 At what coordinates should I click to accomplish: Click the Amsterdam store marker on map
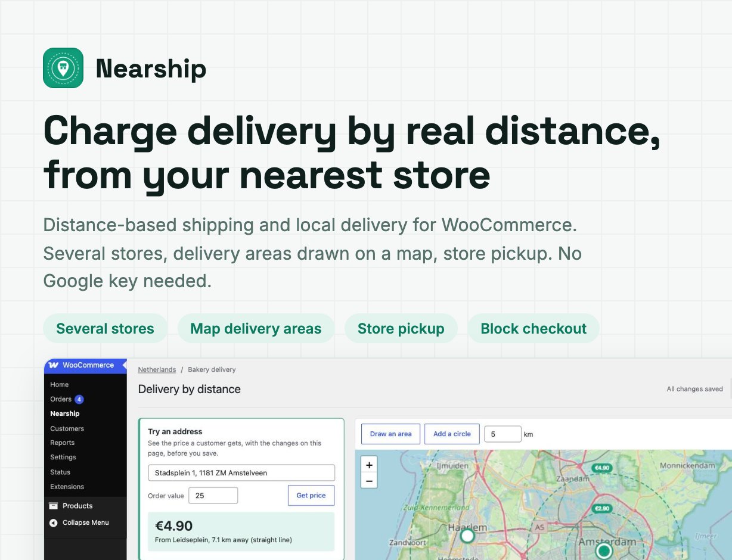coord(604,550)
